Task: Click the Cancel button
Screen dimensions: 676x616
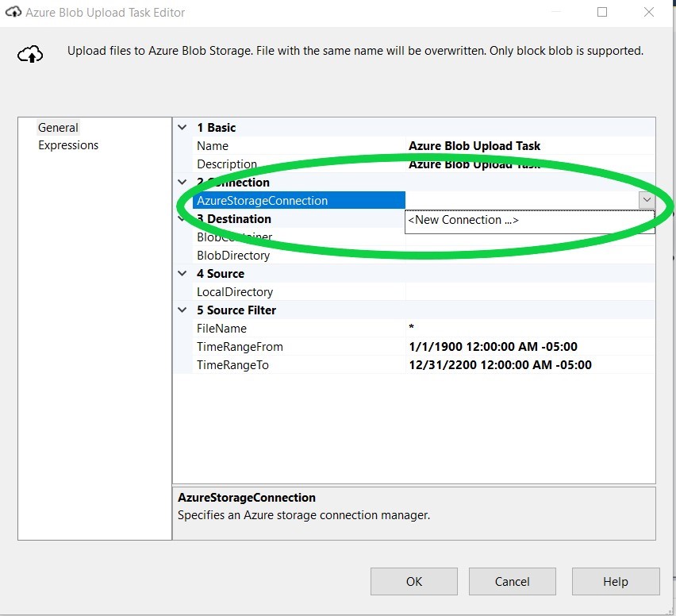Action: coord(513,582)
